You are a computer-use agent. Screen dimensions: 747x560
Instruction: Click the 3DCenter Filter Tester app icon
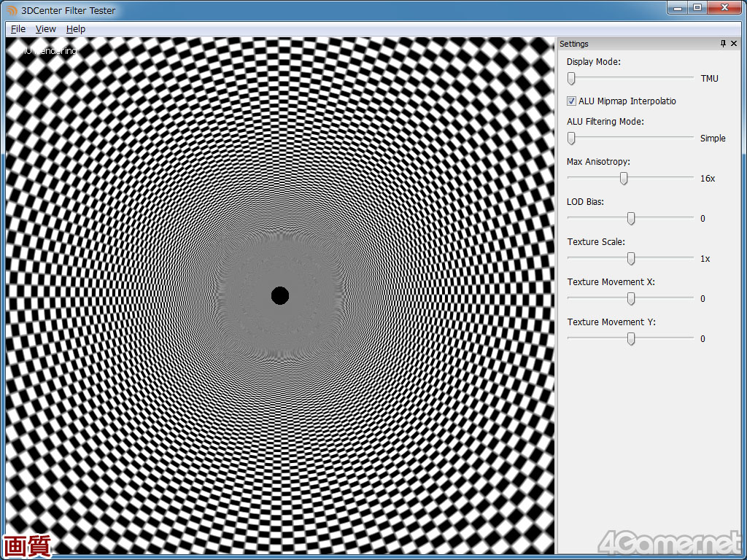pyautogui.click(x=12, y=10)
